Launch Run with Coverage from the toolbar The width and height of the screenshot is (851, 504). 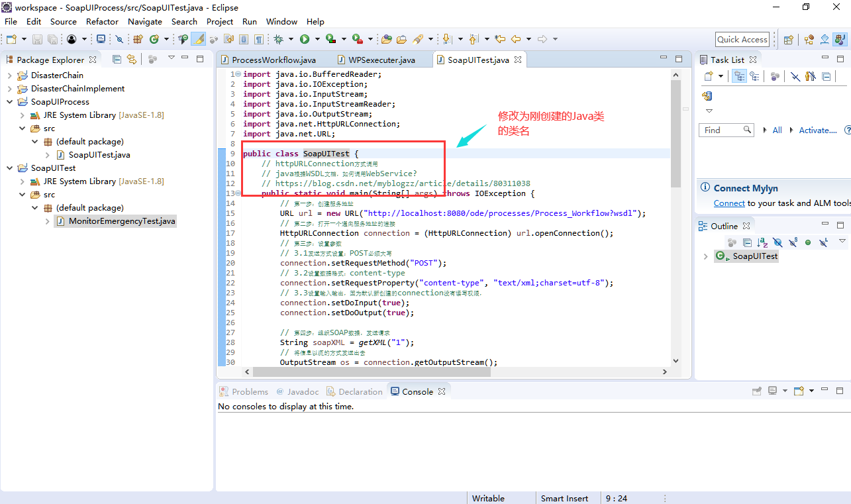pos(330,38)
